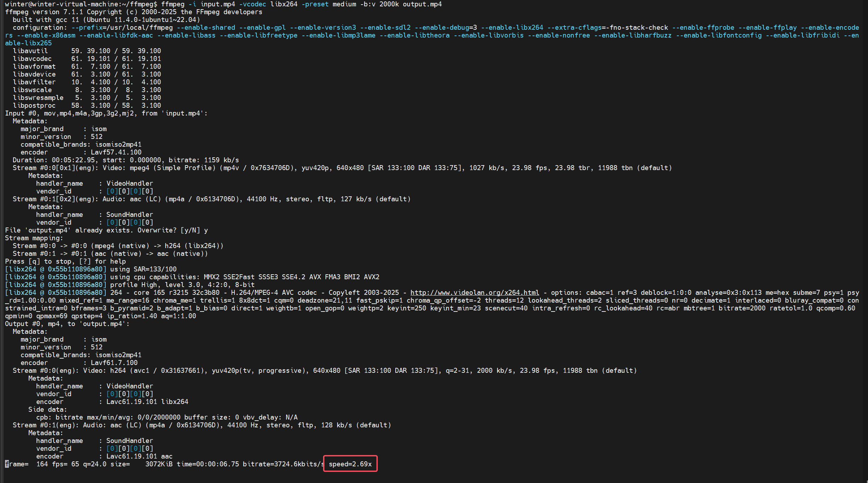Click the 'output.mp4' filename in the command
868x483 pixels.
pos(422,4)
